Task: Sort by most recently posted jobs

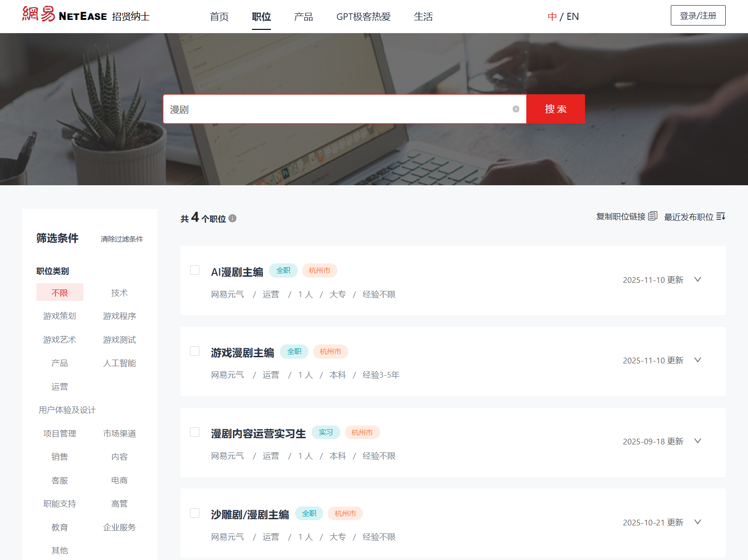Action: (x=694, y=217)
